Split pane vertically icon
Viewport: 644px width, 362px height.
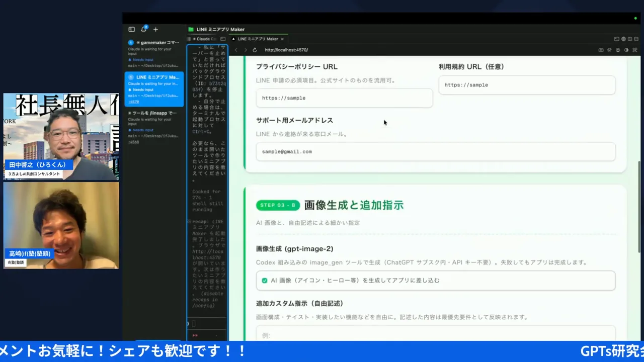[630, 39]
